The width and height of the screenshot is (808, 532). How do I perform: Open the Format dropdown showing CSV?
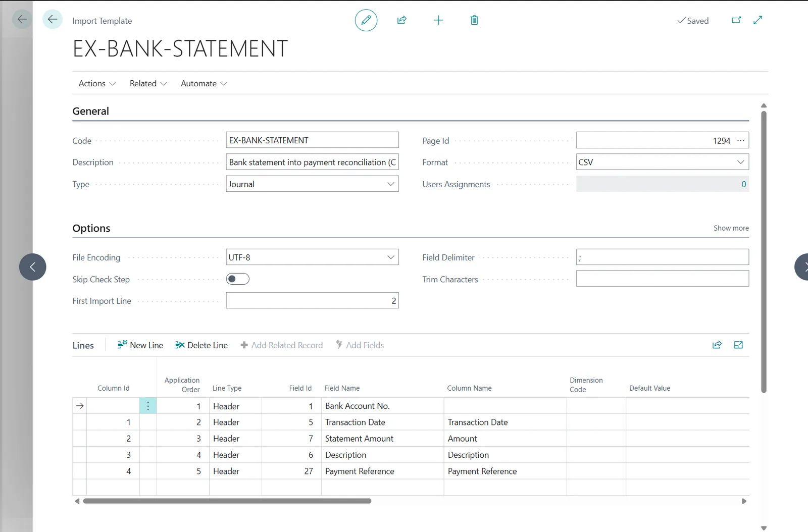click(663, 162)
